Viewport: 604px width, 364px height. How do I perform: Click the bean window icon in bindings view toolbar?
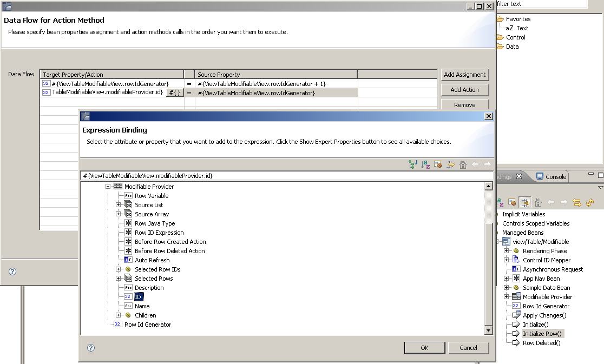point(512,202)
